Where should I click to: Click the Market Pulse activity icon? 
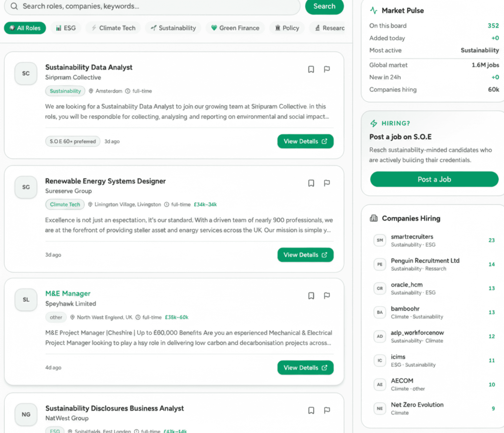click(374, 11)
